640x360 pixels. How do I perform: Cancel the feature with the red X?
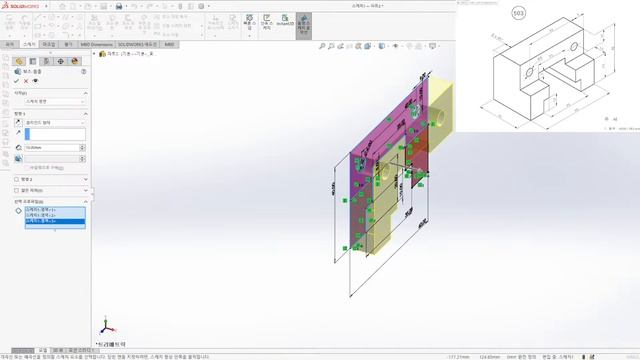(26, 81)
